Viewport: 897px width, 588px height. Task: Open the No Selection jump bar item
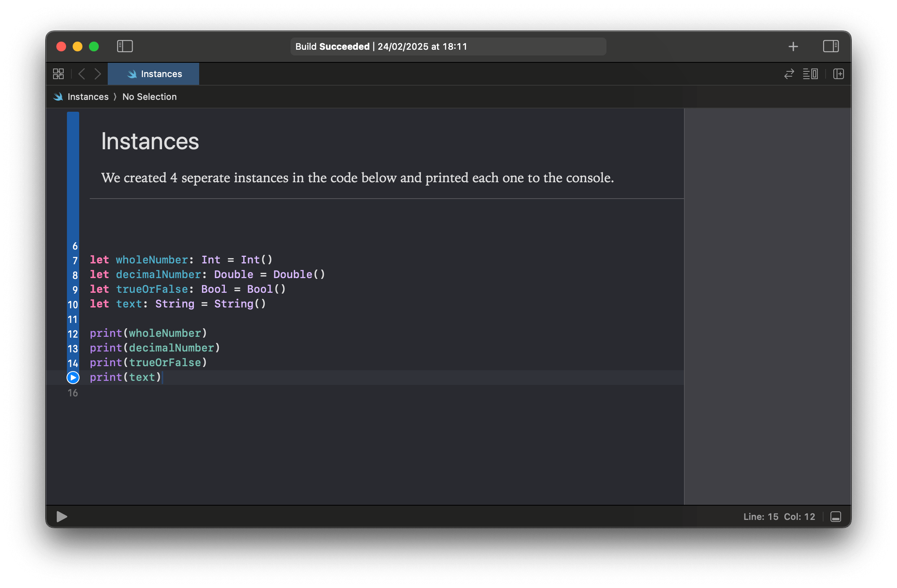tap(149, 97)
